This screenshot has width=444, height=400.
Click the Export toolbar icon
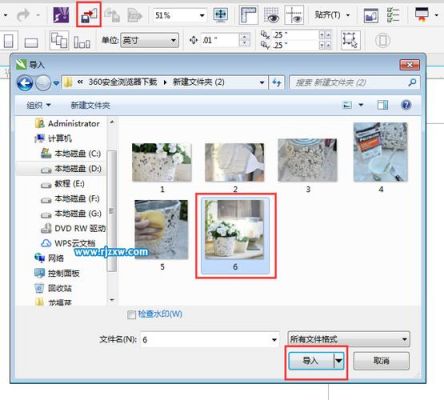coord(112,15)
